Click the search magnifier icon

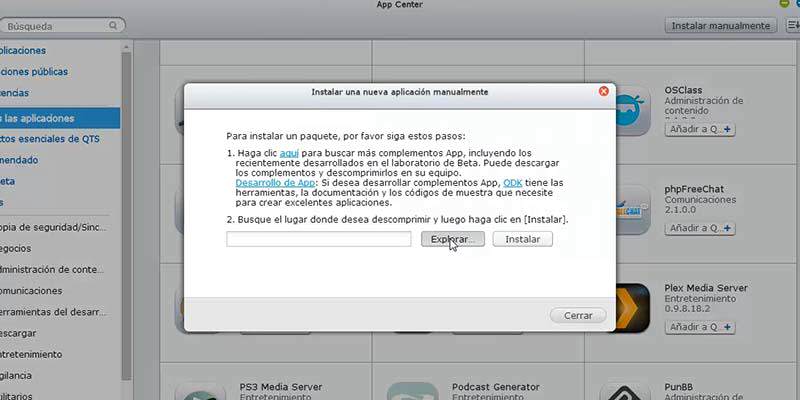click(113, 26)
